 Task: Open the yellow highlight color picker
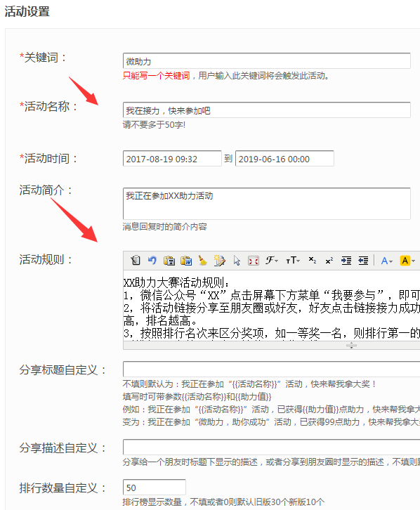pos(407,261)
